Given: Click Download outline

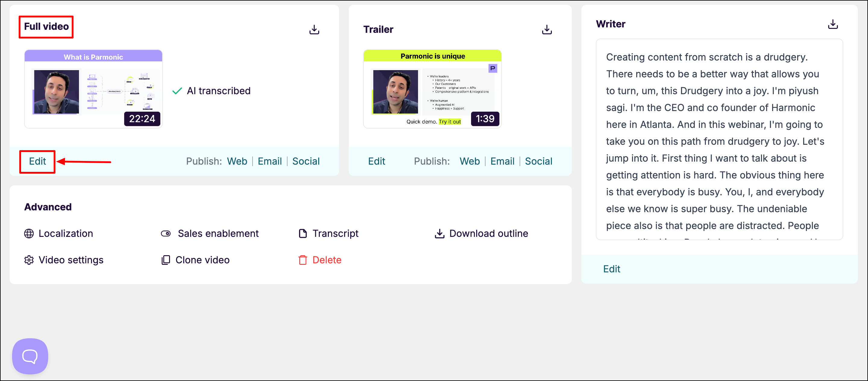Looking at the screenshot, I should [x=488, y=233].
